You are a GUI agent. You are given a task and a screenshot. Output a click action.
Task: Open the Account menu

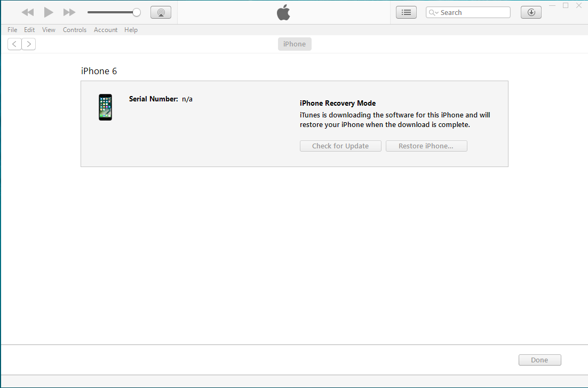(x=106, y=30)
